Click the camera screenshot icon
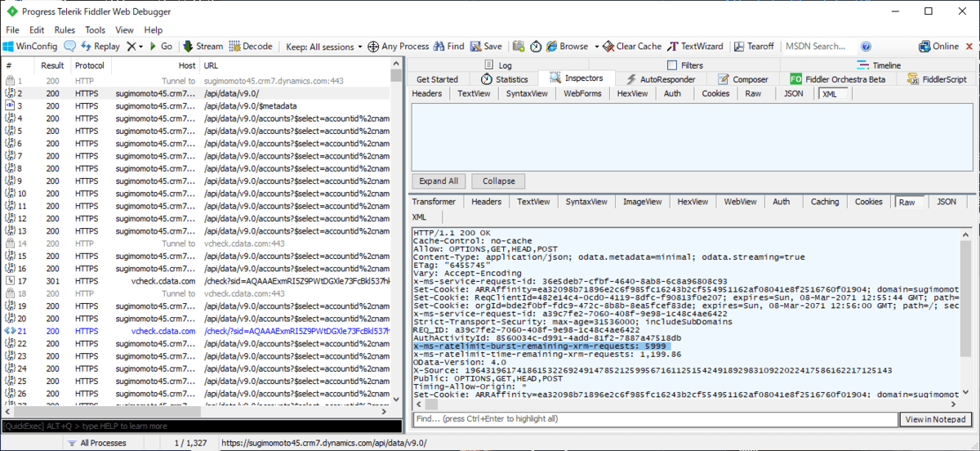 518,47
